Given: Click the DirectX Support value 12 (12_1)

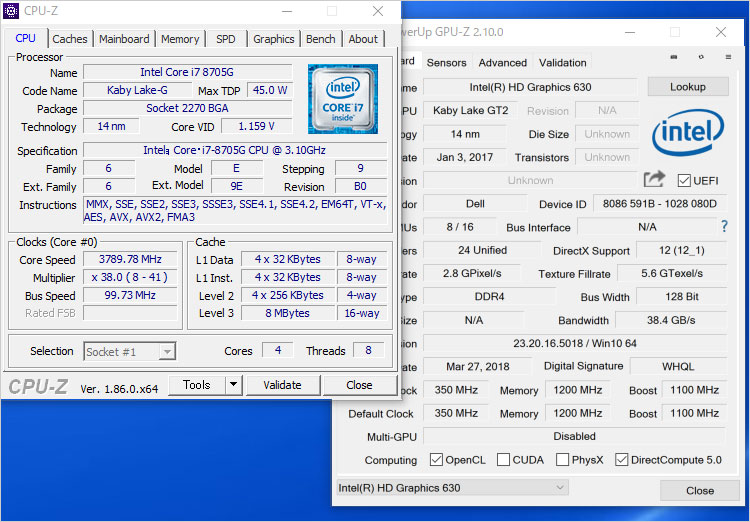Looking at the screenshot, I should click(682, 250).
